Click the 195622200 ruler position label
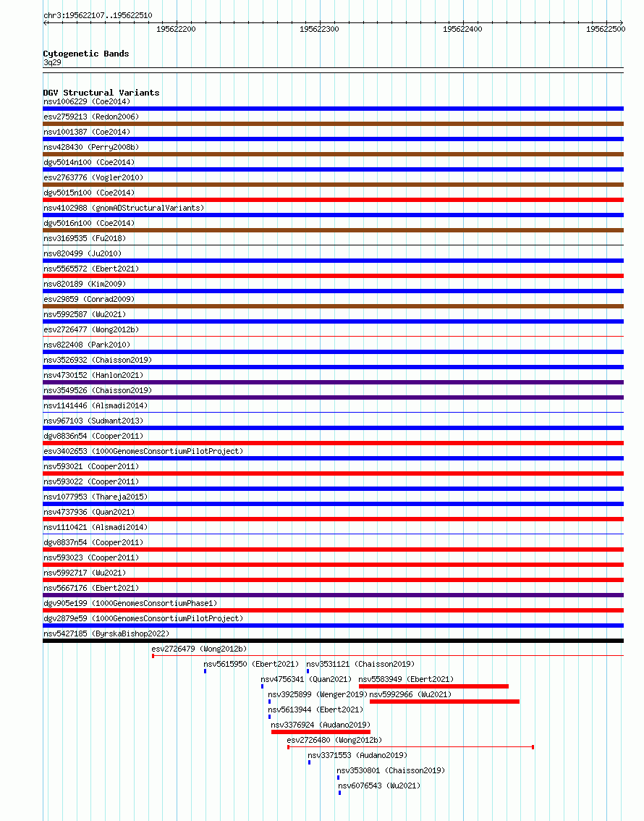This screenshot has width=644, height=821. (x=176, y=29)
